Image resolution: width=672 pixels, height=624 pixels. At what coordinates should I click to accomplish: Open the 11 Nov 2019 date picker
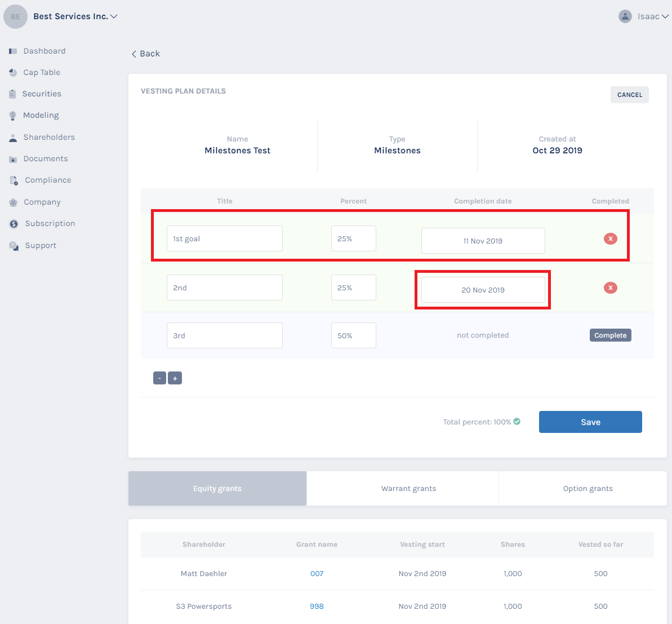(x=483, y=241)
